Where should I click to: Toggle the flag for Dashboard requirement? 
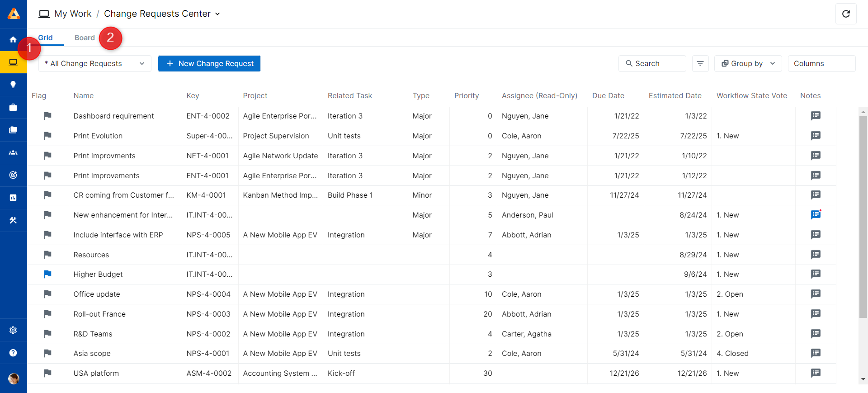(x=47, y=116)
